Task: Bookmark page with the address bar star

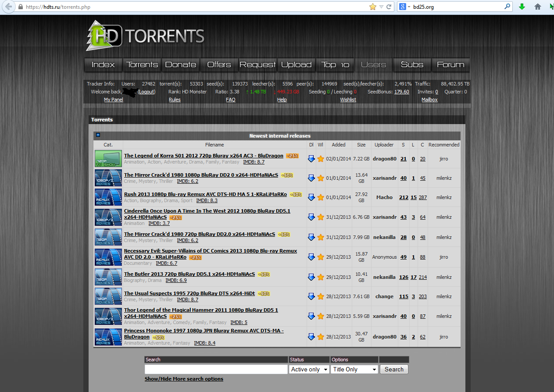Action: (x=373, y=7)
